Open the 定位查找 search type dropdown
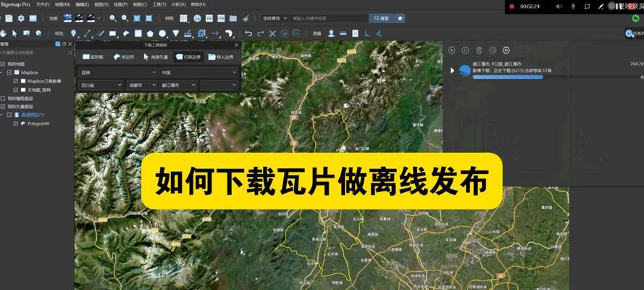This screenshot has width=644, height=290. [275, 18]
